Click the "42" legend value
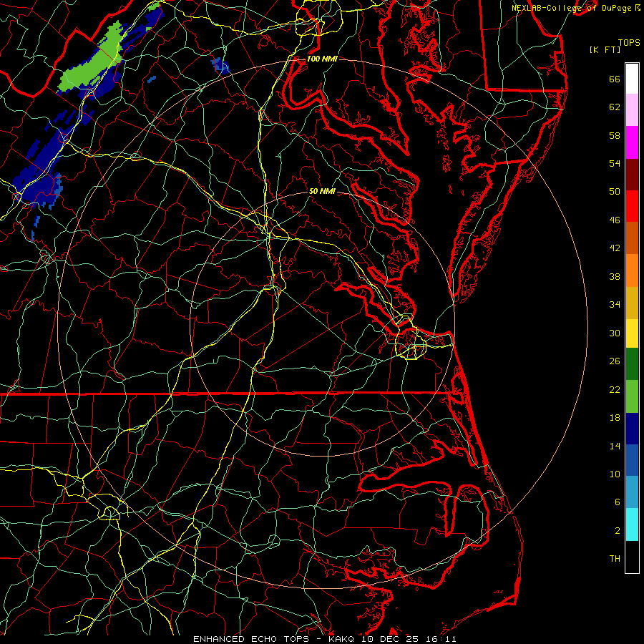The image size is (644, 644). click(x=615, y=248)
